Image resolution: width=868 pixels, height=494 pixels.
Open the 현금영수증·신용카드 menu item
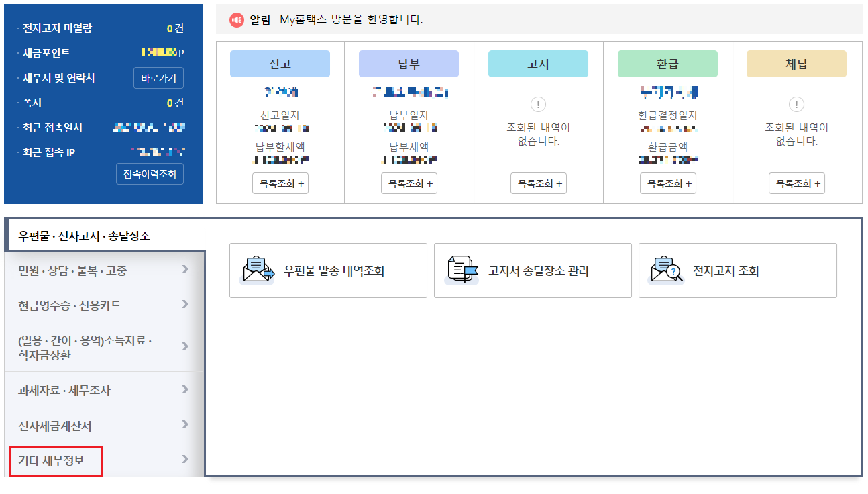pyautogui.click(x=104, y=305)
